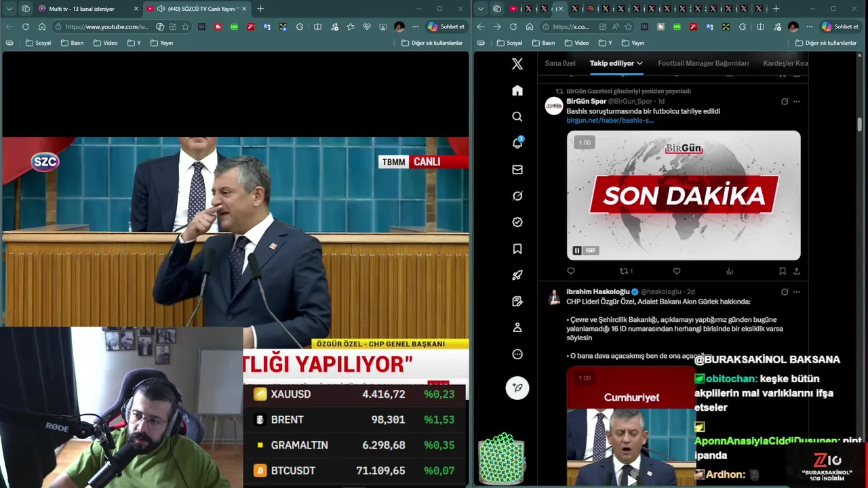Screen dimensions: 868x488
Task: Open the birgun.net/haber link
Action: pyautogui.click(x=610, y=121)
